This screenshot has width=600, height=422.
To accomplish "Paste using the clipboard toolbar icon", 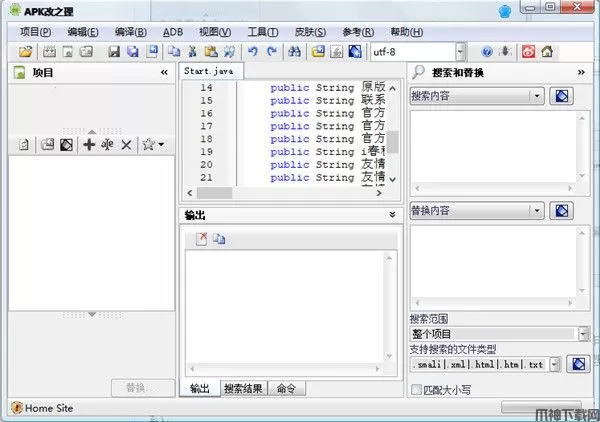I will tap(211, 51).
